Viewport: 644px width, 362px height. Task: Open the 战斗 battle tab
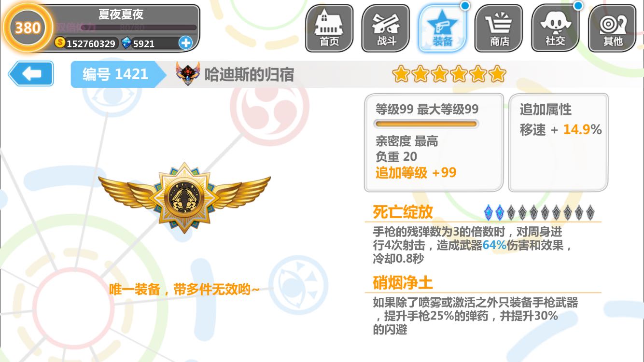pos(386,28)
